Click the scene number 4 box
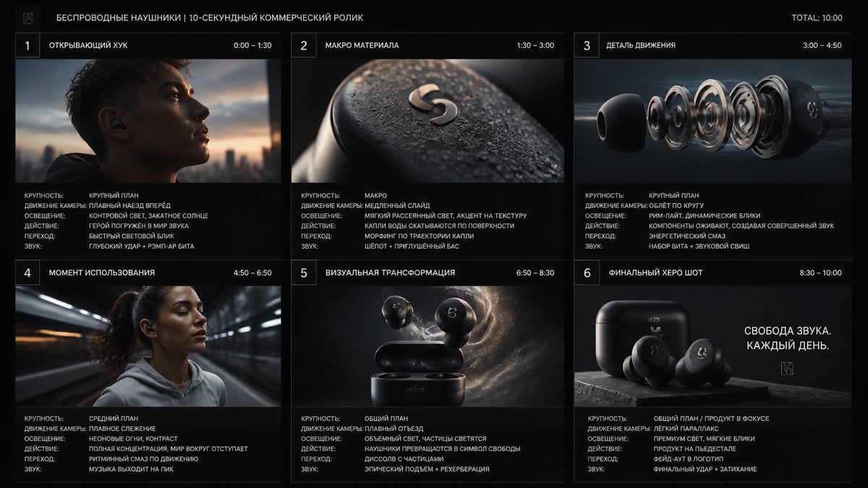This screenshot has width=868, height=488. point(27,273)
